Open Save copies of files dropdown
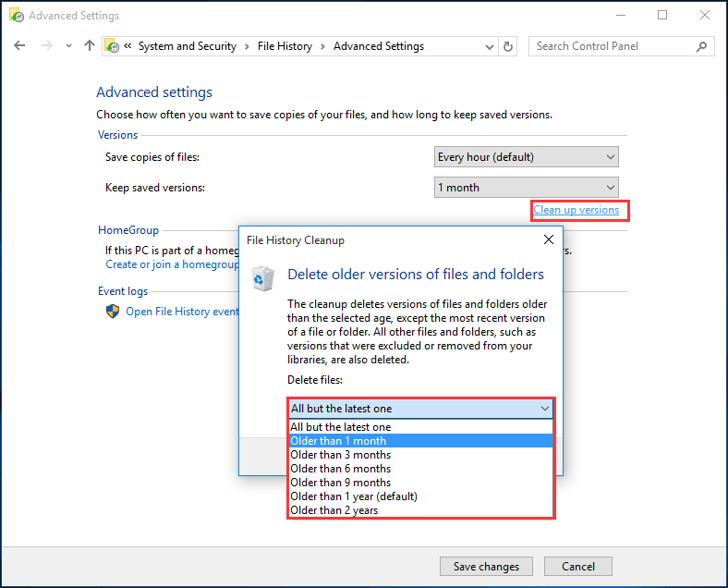This screenshot has width=728, height=588. (x=526, y=157)
